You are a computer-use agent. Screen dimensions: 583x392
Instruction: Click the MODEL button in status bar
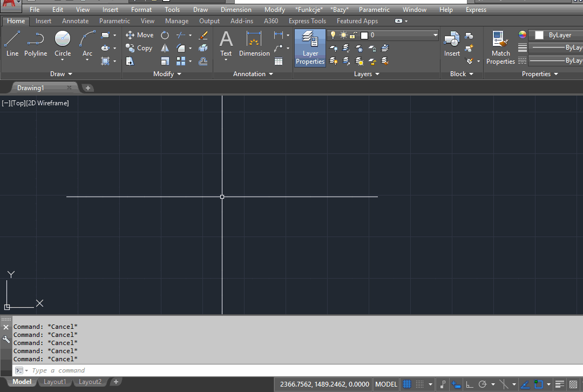tap(385, 384)
